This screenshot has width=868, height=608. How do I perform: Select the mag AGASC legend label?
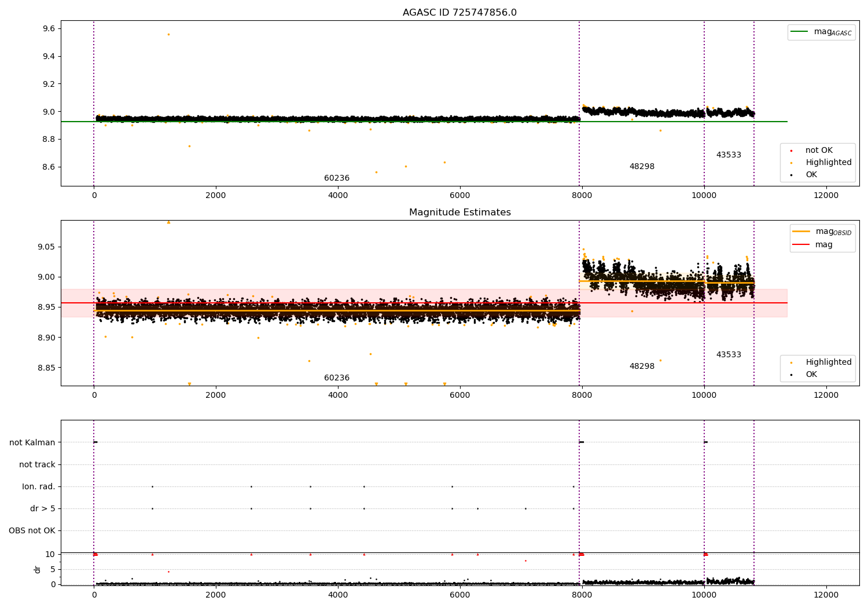point(833,32)
